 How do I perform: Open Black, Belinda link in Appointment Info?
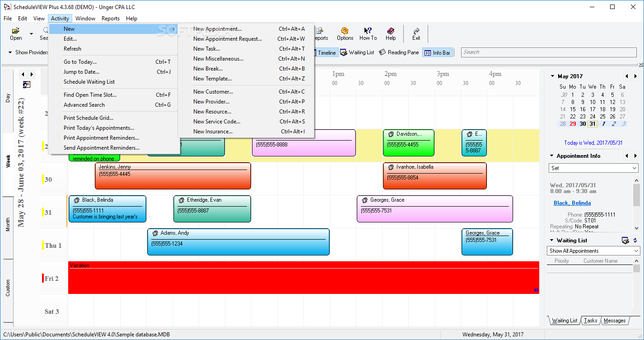click(x=572, y=203)
